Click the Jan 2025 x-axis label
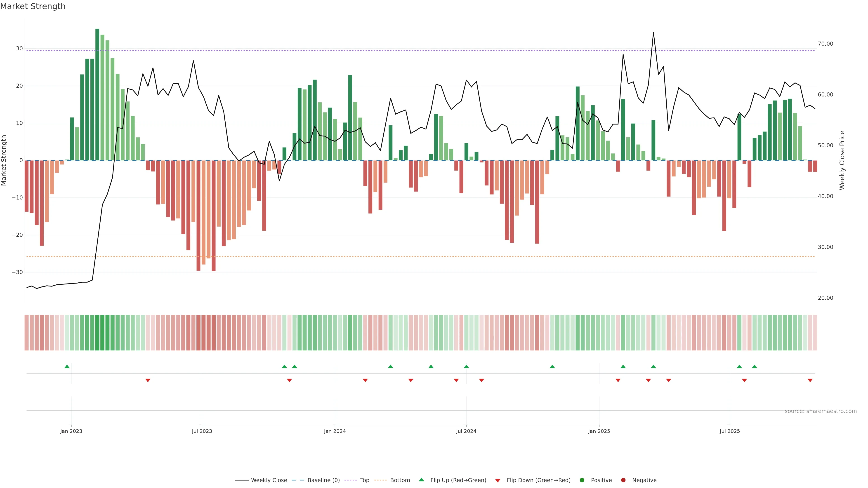This screenshot has height=488, width=868. [599, 431]
